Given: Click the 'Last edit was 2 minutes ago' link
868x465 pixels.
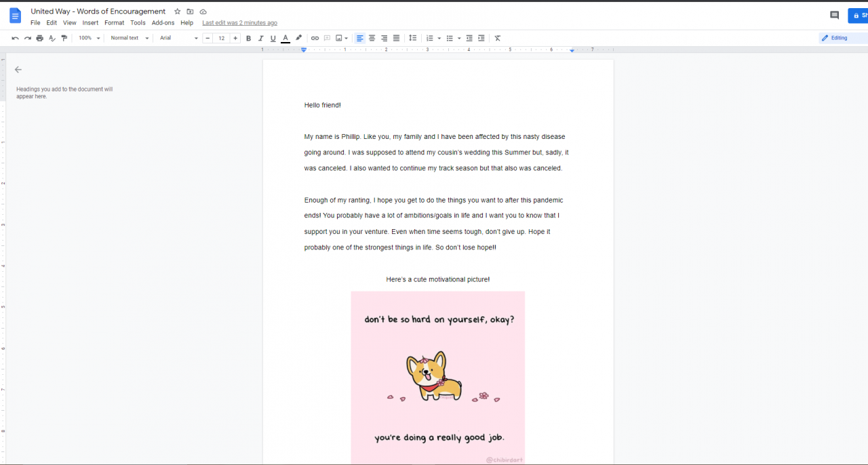Looking at the screenshot, I should pyautogui.click(x=239, y=22).
